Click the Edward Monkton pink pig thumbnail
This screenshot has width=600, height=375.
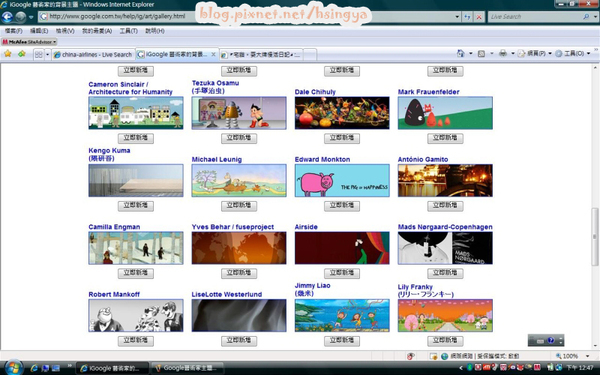(x=342, y=180)
